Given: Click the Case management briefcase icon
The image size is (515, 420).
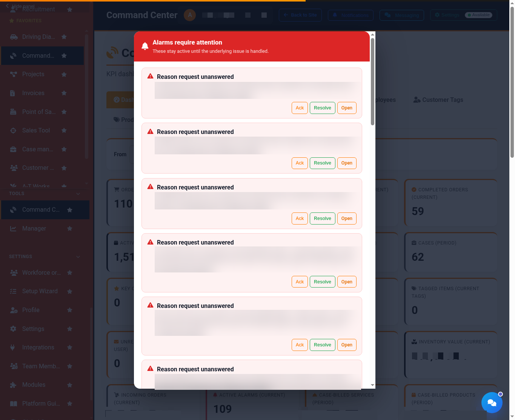Looking at the screenshot, I should (13, 149).
